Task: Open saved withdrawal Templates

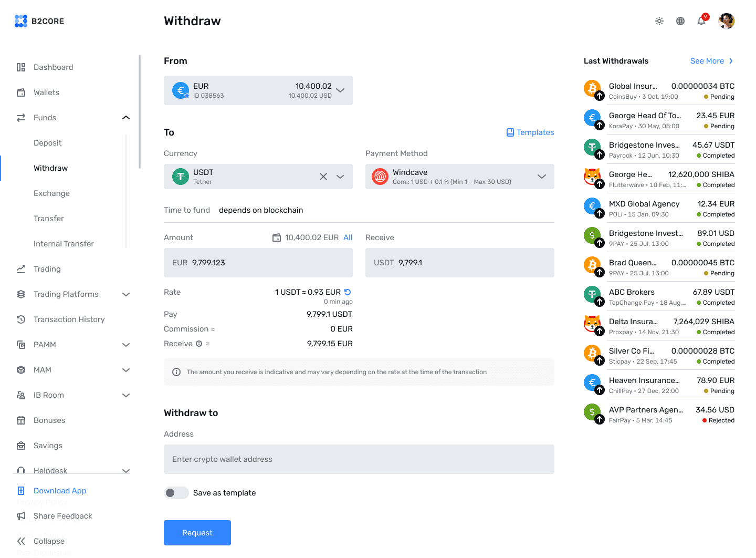Action: (x=530, y=132)
